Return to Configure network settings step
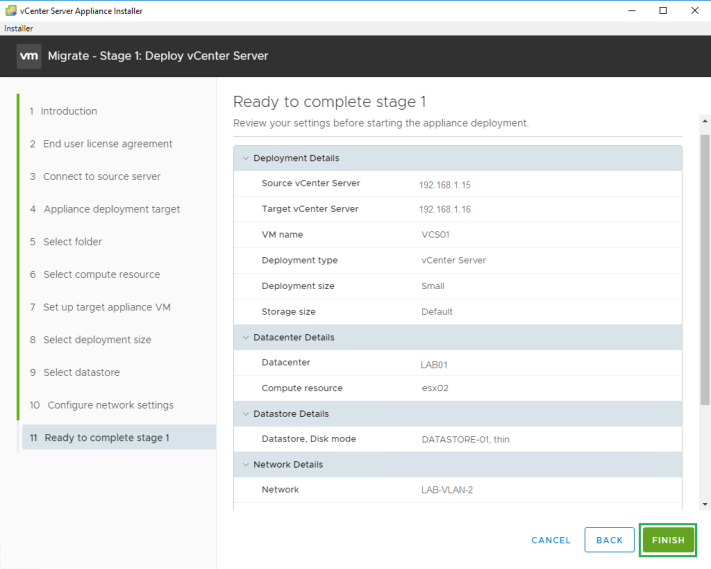This screenshot has height=569, width=711. pyautogui.click(x=110, y=405)
